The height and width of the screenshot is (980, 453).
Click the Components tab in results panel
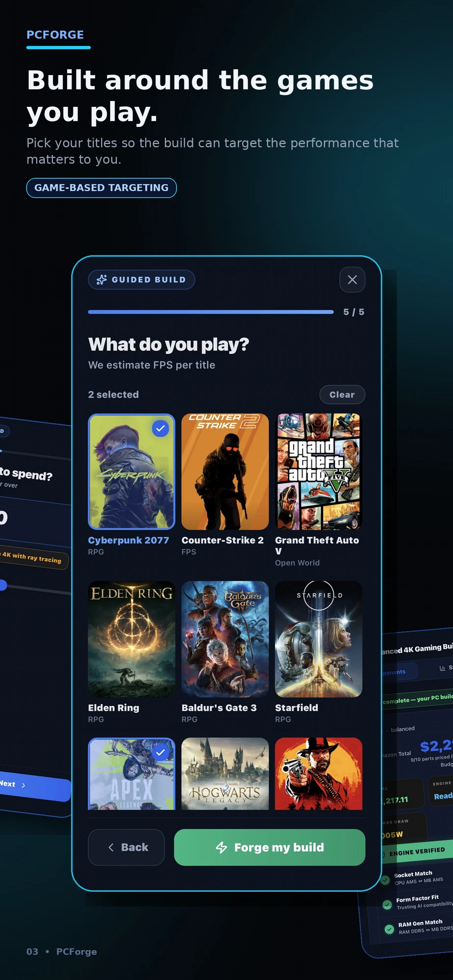coord(399,671)
